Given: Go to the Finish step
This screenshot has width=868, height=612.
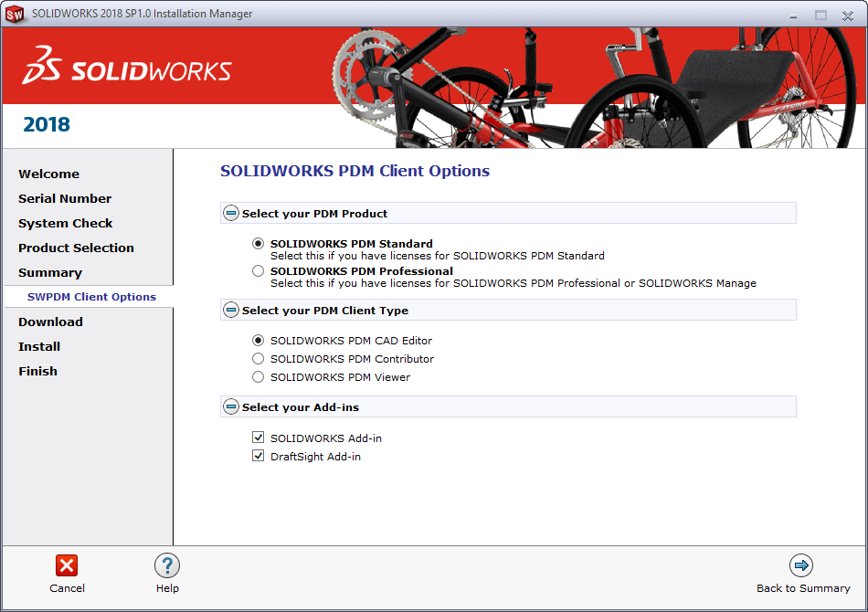Looking at the screenshot, I should click(37, 371).
